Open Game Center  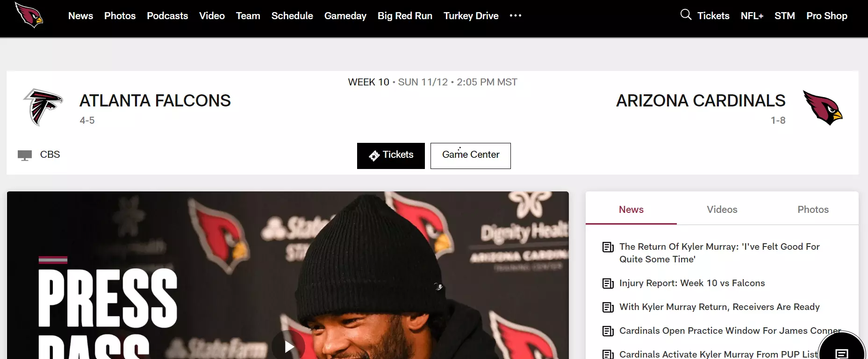coord(470,156)
